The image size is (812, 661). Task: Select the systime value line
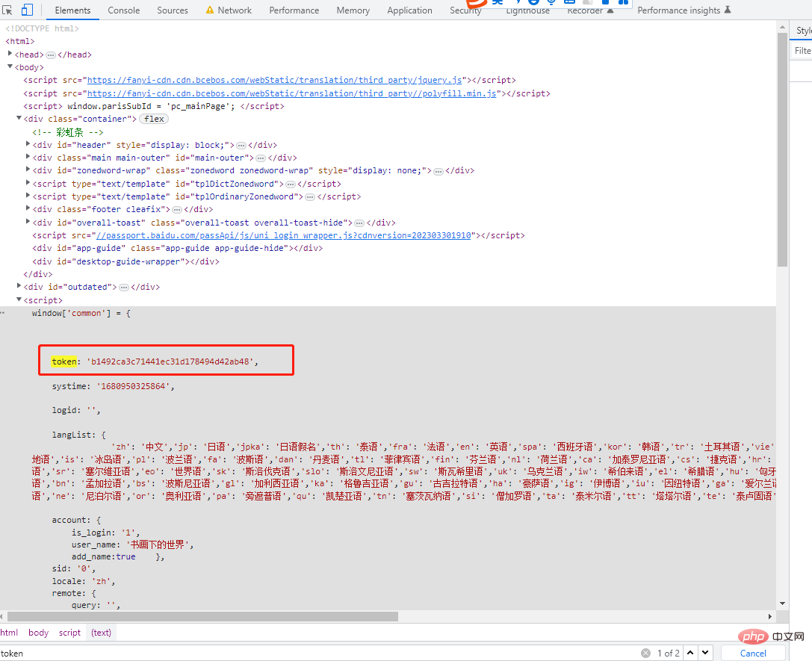pos(113,387)
